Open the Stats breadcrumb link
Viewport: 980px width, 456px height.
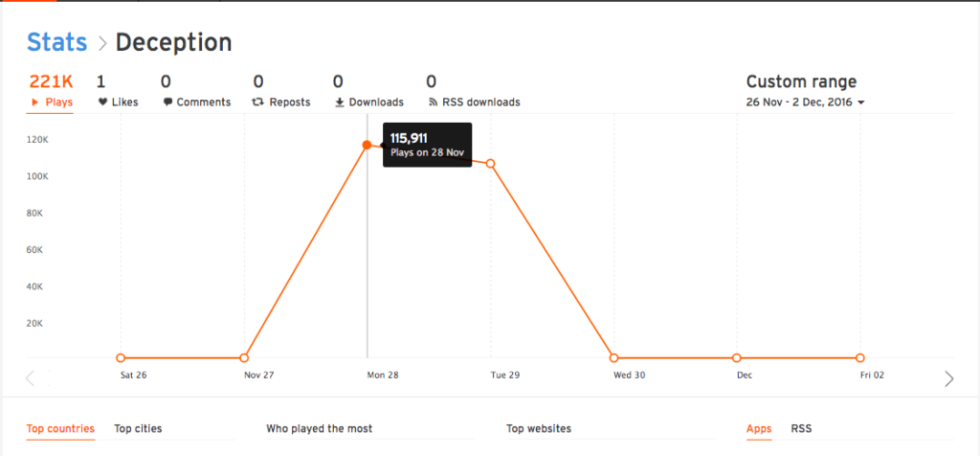pyautogui.click(x=56, y=42)
